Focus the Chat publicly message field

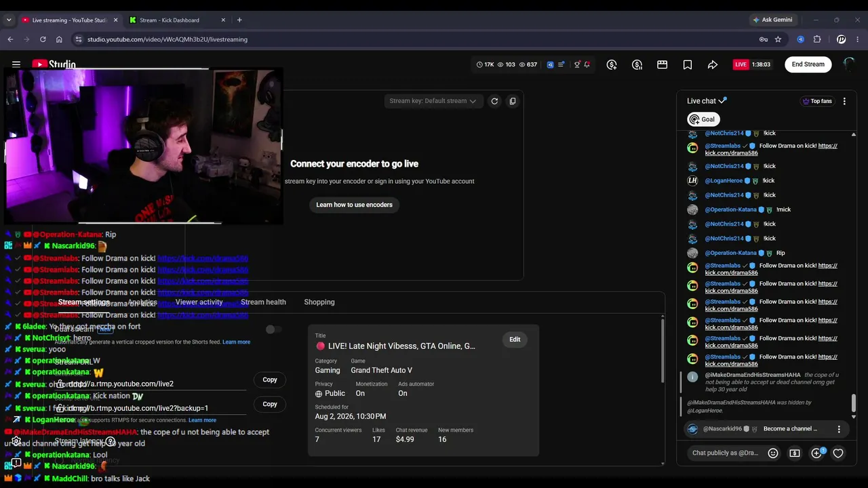(x=726, y=453)
